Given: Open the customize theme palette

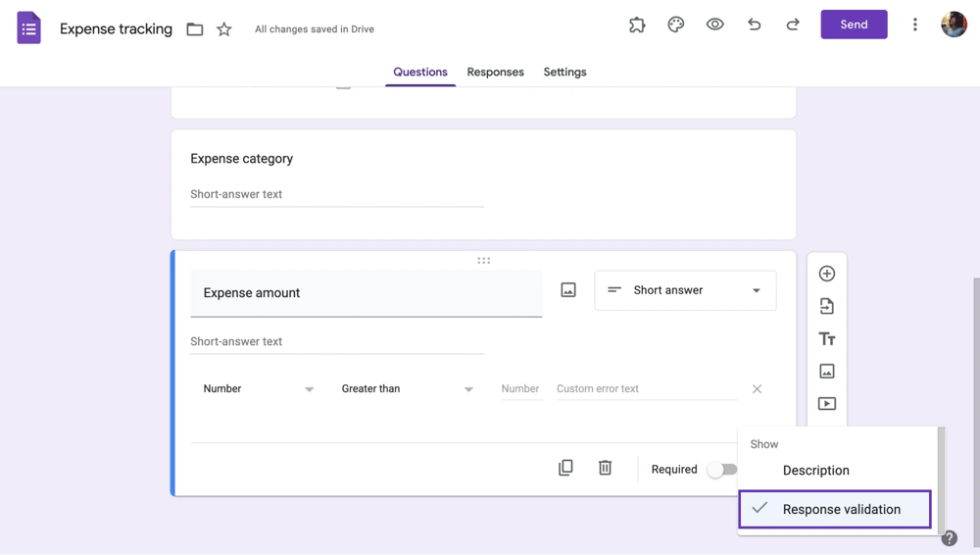Looking at the screenshot, I should (x=676, y=25).
